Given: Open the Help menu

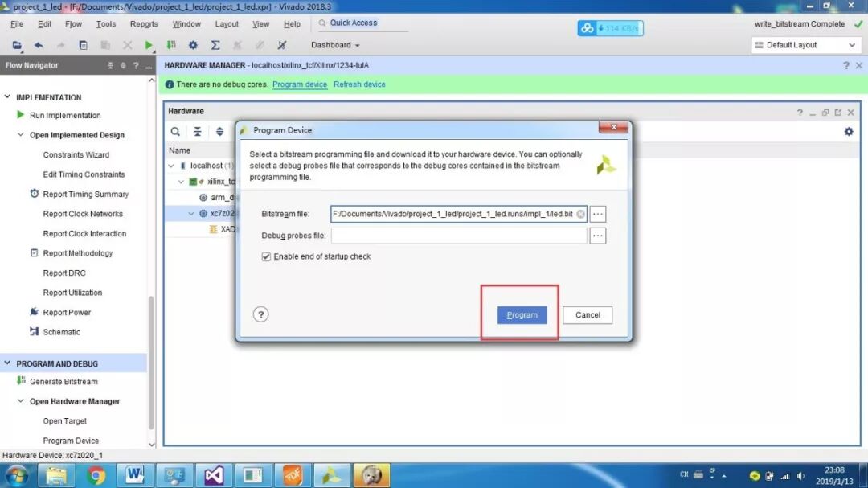Looking at the screenshot, I should [292, 24].
